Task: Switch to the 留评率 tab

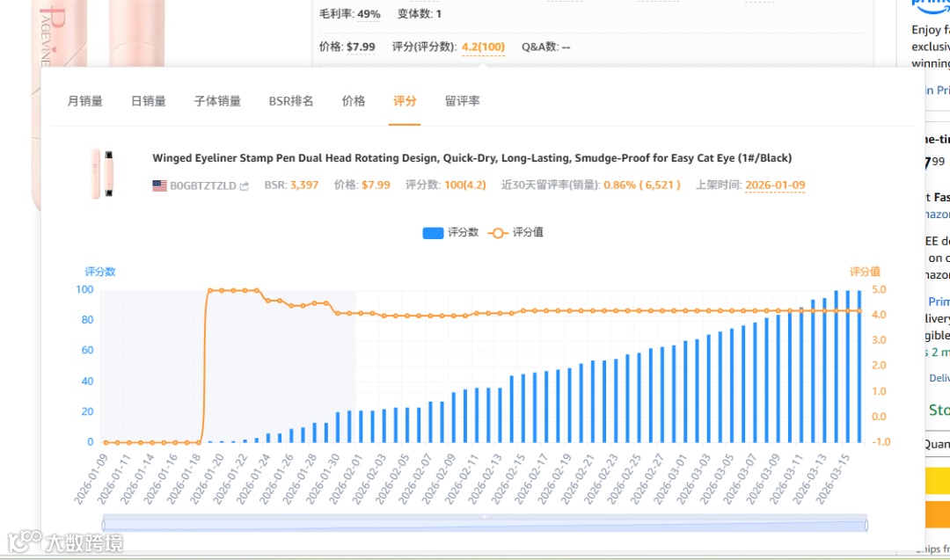Action: click(x=463, y=101)
